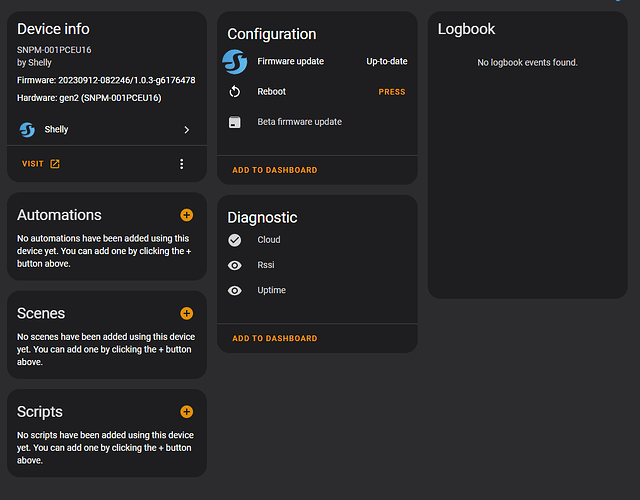Visit the device web interface
Image resolution: width=640 pixels, height=500 pixels.
point(41,164)
